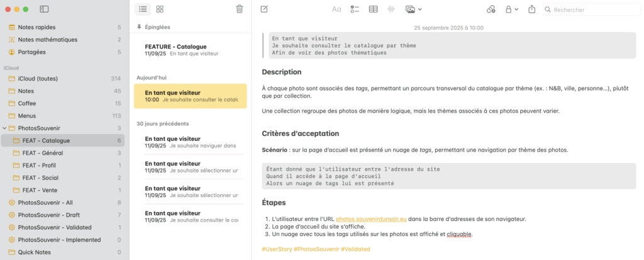Image resolution: width=644 pixels, height=260 pixels.
Task: Open the lock note dropdown
Action: pyautogui.click(x=511, y=9)
